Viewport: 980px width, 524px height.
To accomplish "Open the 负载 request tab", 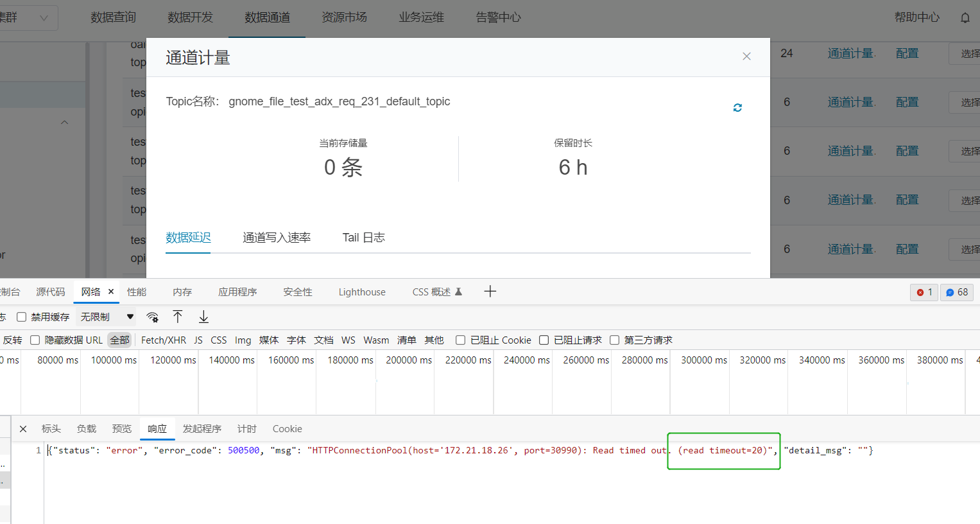I will click(x=87, y=429).
